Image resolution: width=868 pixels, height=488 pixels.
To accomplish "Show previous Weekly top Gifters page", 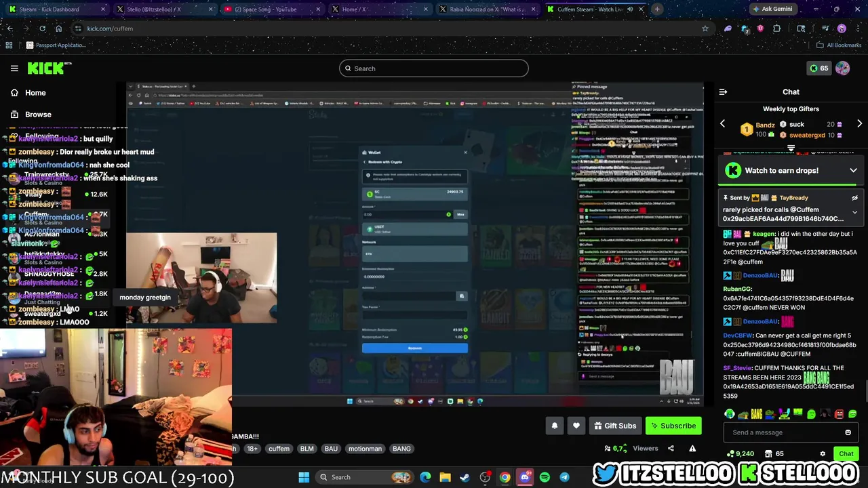I will click(x=722, y=124).
